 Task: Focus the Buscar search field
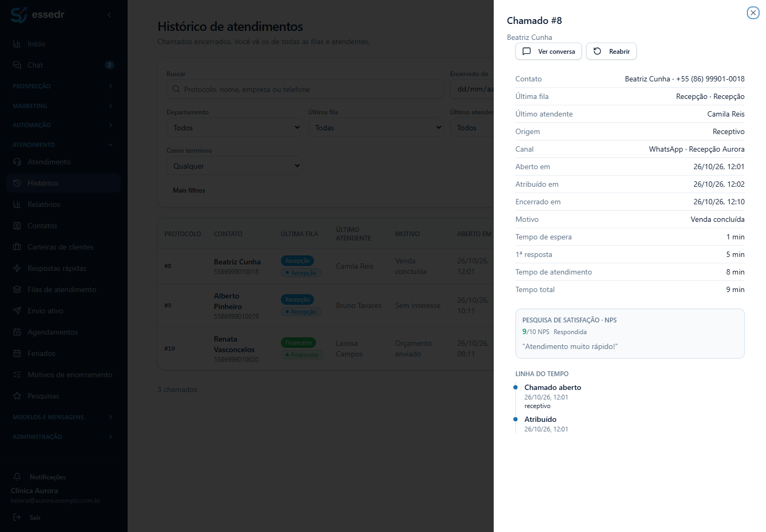[305, 89]
